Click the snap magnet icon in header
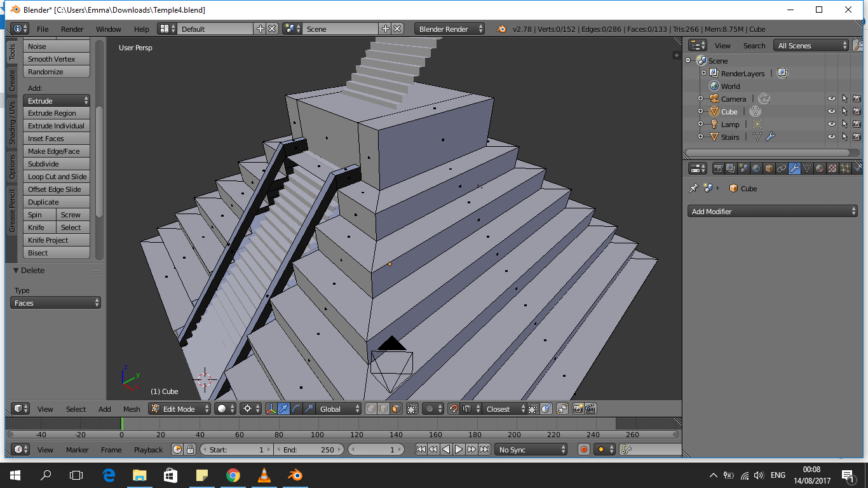This screenshot has width=868, height=488. 453,409
